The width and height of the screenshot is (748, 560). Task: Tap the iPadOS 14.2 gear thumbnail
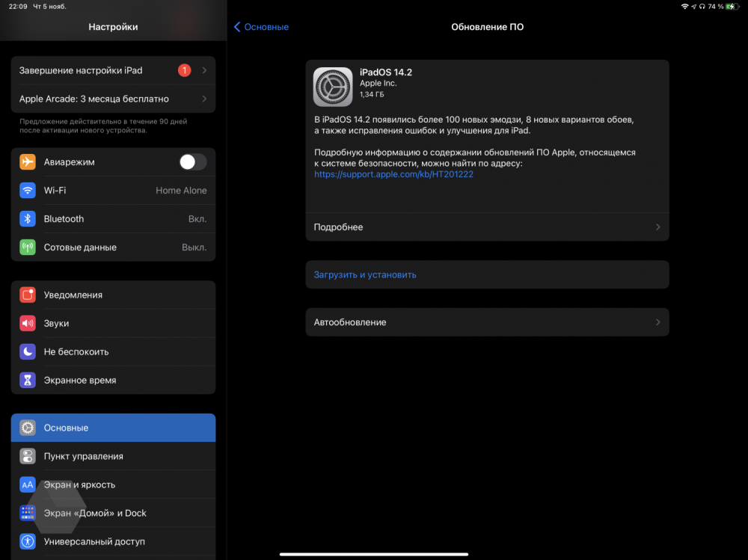(332, 86)
